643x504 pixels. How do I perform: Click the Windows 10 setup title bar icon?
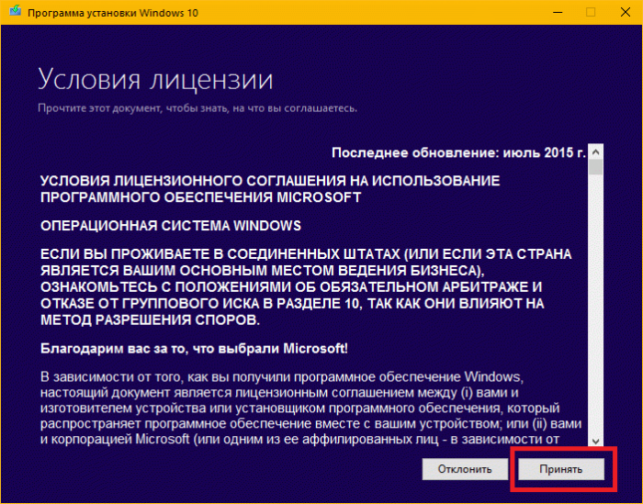tap(15, 11)
